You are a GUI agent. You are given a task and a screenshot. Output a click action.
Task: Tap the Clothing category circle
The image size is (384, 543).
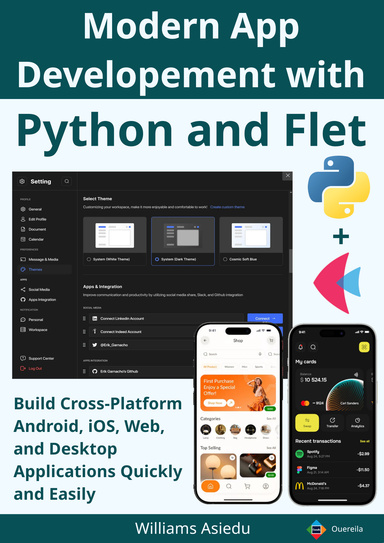(221, 430)
